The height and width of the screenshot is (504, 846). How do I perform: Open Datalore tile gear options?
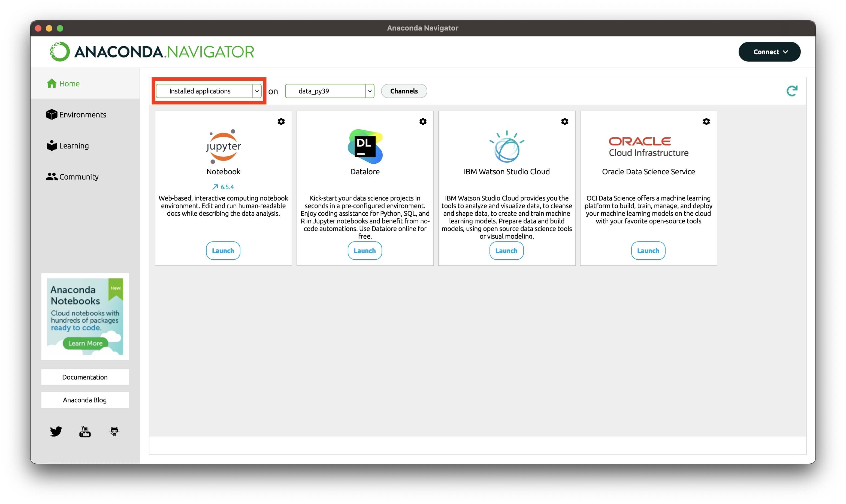(423, 122)
